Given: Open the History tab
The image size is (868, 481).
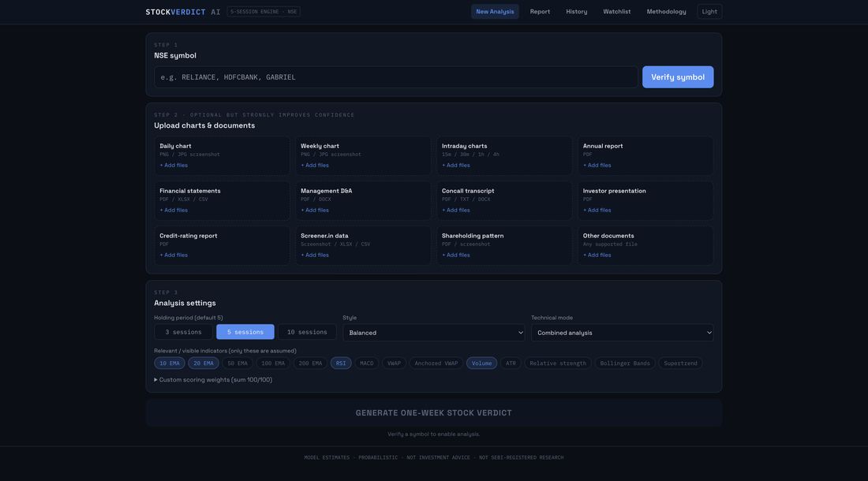Looking at the screenshot, I should pyautogui.click(x=576, y=12).
